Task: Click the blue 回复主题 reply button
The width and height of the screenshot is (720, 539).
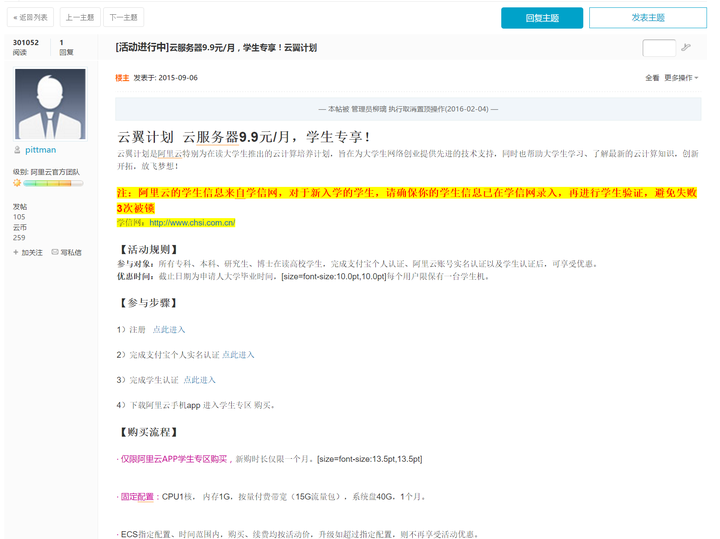Action: 542,18
